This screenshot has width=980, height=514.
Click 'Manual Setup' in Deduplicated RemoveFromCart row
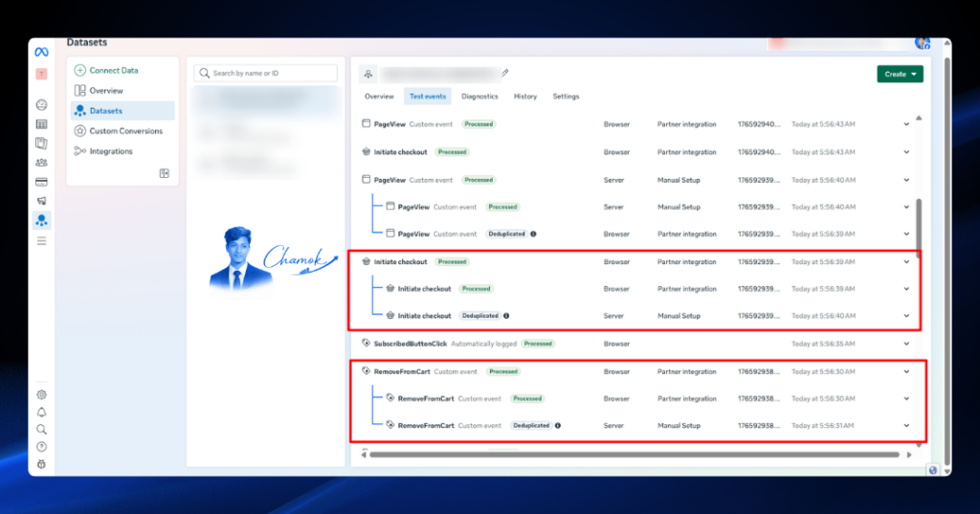point(679,426)
